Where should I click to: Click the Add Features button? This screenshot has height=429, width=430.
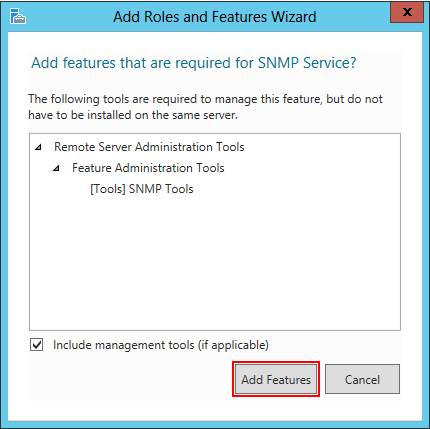pos(276,379)
